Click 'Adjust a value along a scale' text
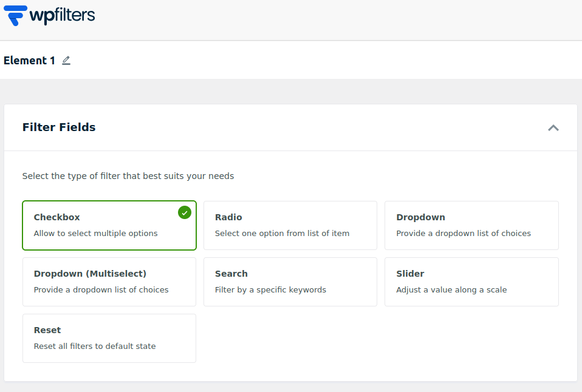Image resolution: width=582 pixels, height=392 pixels. [451, 290]
